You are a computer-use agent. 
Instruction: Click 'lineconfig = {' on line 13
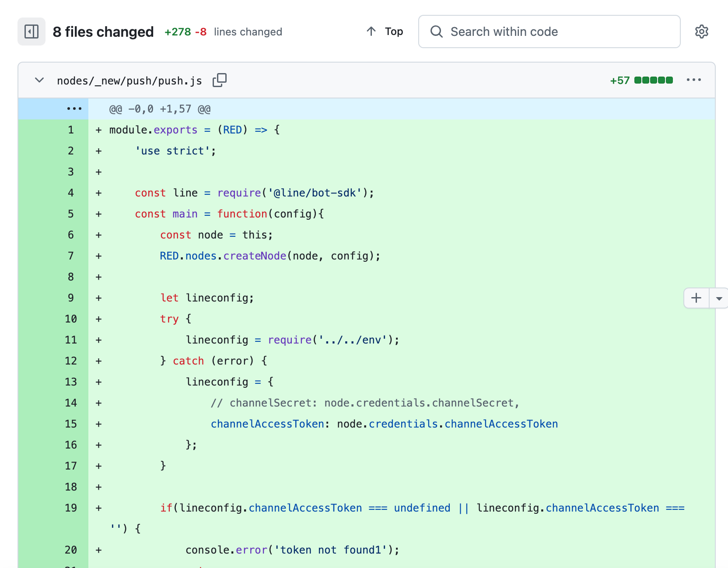(230, 382)
